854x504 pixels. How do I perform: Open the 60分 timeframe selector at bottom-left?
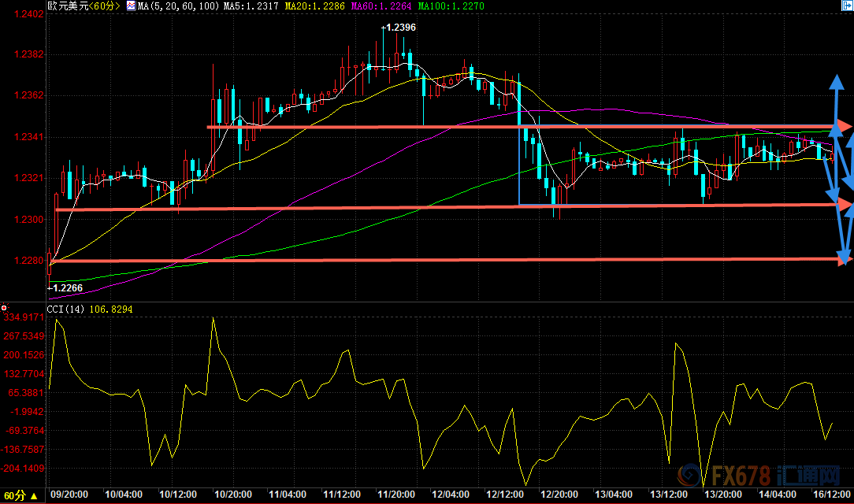tap(18, 495)
